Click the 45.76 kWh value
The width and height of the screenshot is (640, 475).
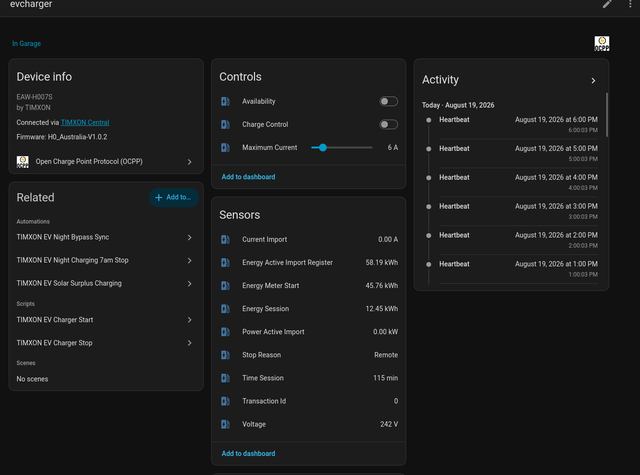(382, 286)
